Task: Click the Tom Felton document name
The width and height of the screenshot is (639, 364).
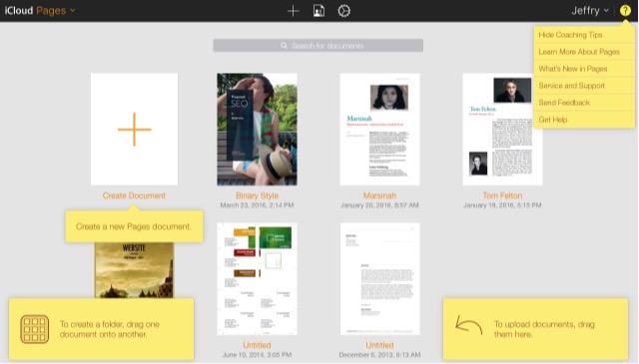Action: 502,195
